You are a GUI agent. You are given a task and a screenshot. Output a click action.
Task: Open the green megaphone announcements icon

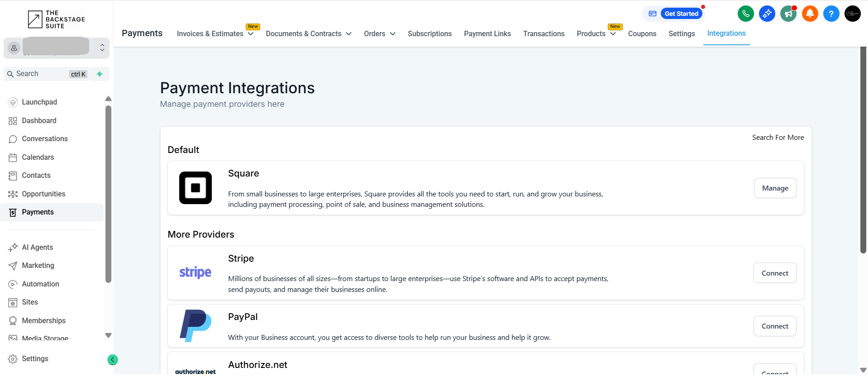point(788,14)
